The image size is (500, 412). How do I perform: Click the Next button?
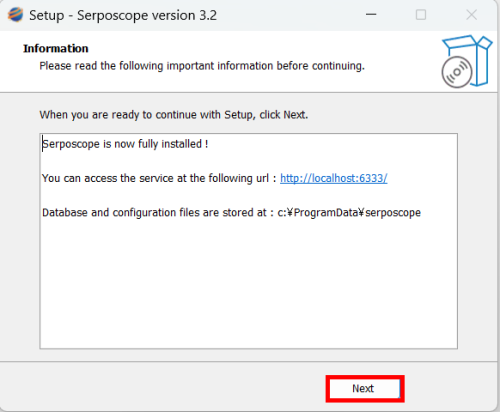pos(365,389)
